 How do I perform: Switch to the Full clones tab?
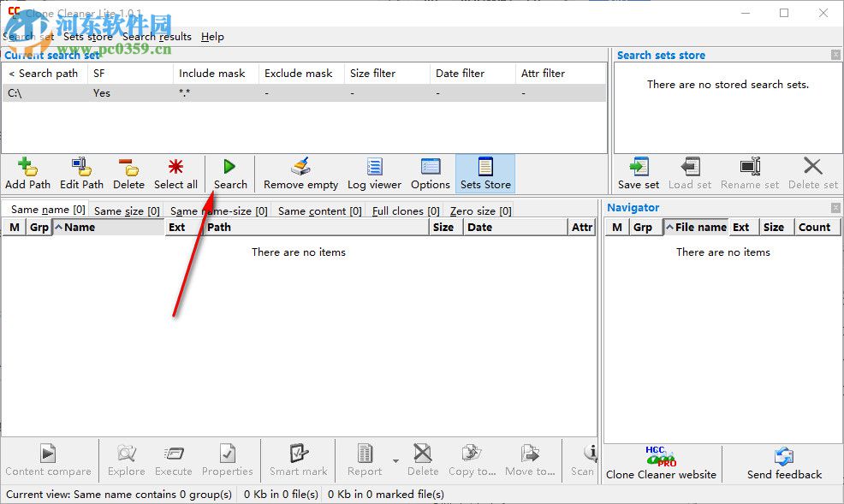point(404,210)
